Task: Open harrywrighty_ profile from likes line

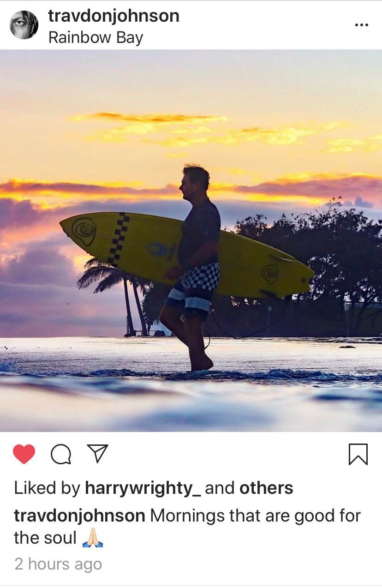Action: click(143, 488)
